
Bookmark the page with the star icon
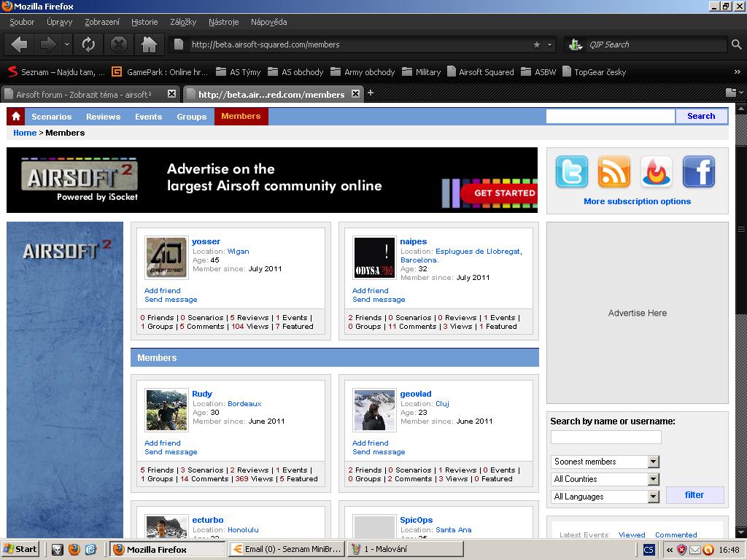tap(537, 44)
